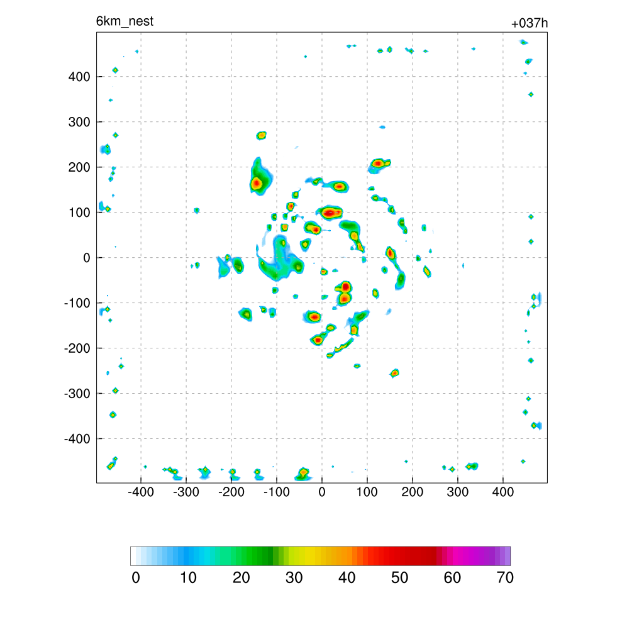Click the colorbar value label "30"
644x644 pixels.
(294, 578)
